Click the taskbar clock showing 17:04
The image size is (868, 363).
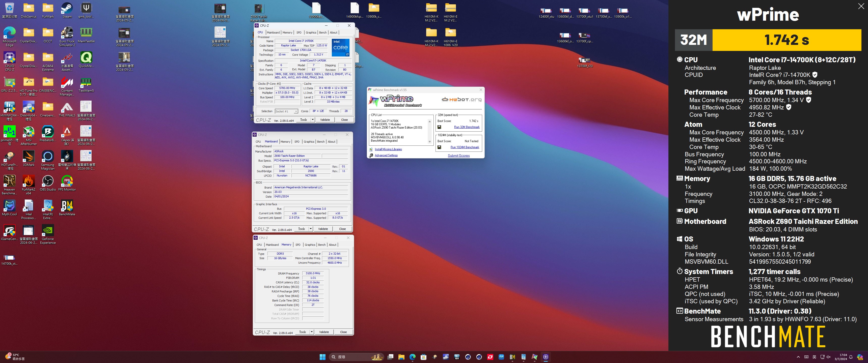(x=841, y=357)
